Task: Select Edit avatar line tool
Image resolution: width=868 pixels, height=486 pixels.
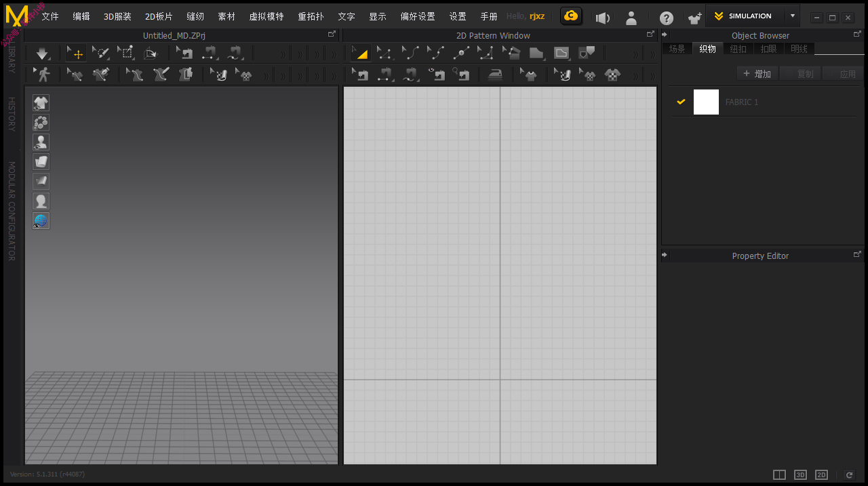Action: [135, 75]
